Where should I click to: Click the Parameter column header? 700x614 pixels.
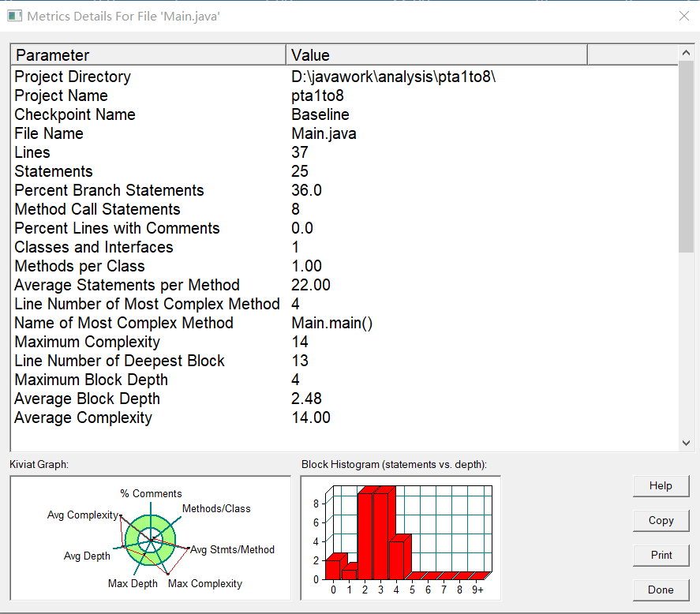[148, 55]
